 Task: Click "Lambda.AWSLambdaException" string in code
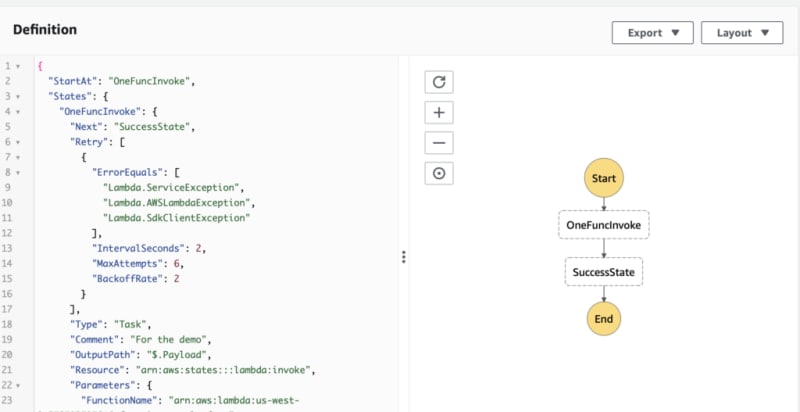[x=177, y=202]
